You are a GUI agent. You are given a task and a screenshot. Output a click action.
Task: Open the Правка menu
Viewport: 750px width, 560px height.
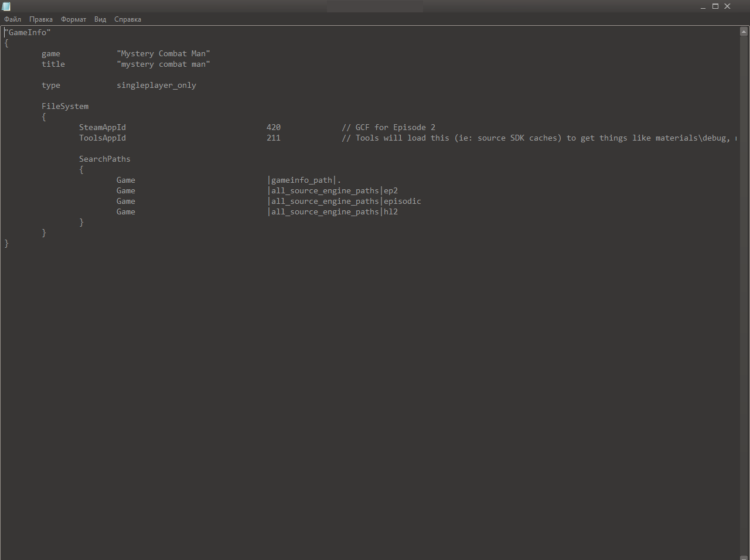click(41, 19)
